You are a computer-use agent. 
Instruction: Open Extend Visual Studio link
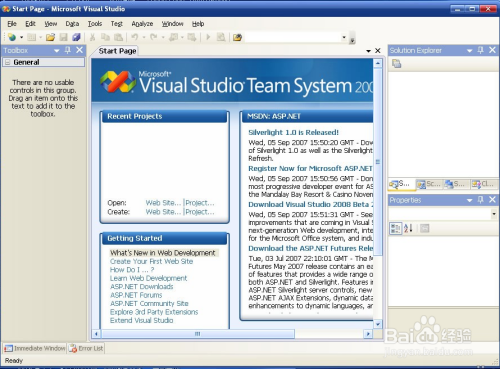pos(142,320)
